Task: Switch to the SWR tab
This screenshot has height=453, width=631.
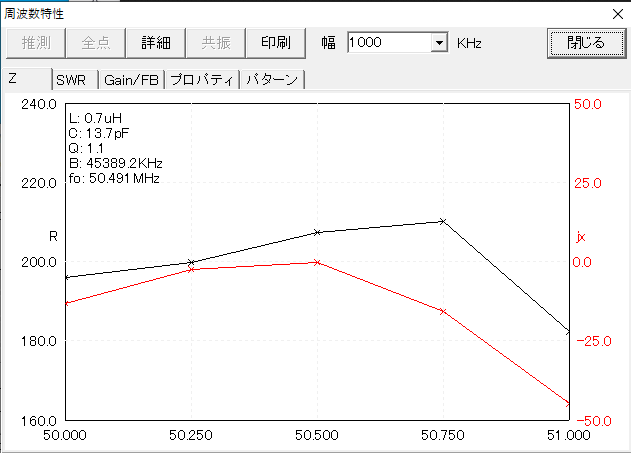Action: [x=71, y=80]
